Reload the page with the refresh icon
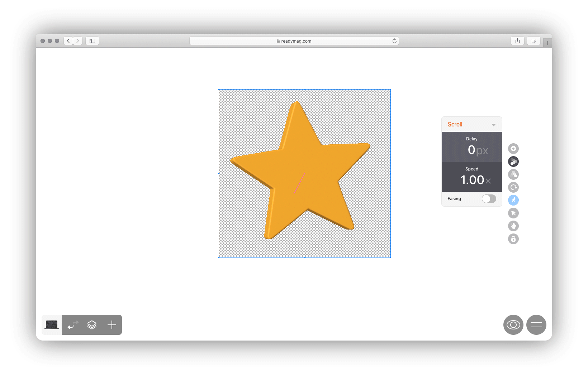The width and height of the screenshot is (588, 376). coord(394,41)
